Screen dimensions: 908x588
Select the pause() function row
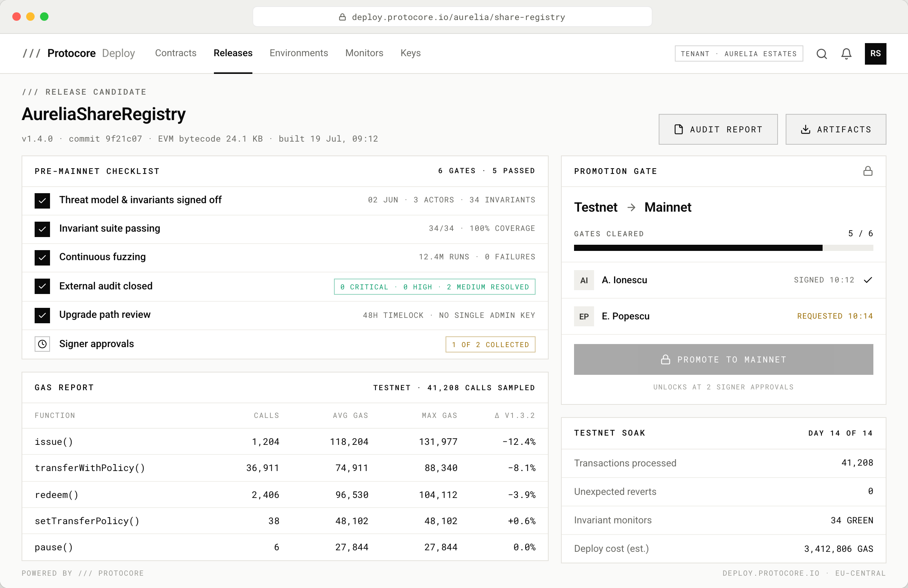[x=285, y=547]
